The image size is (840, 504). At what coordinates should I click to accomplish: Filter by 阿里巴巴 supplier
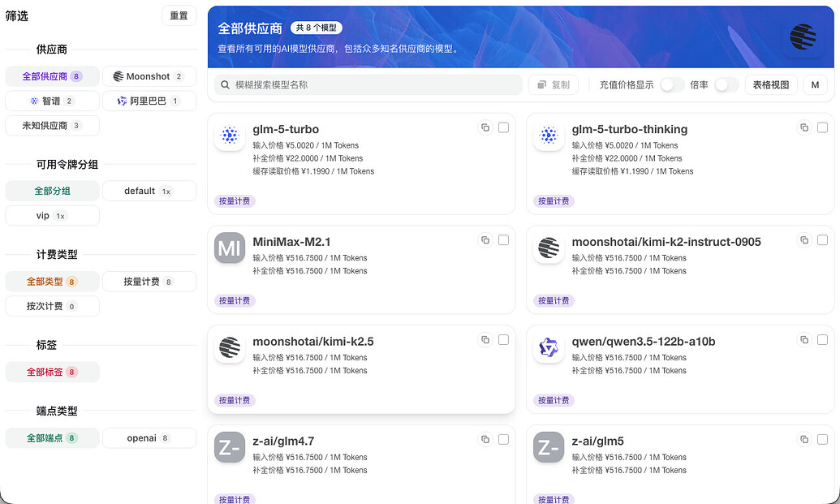(x=149, y=101)
